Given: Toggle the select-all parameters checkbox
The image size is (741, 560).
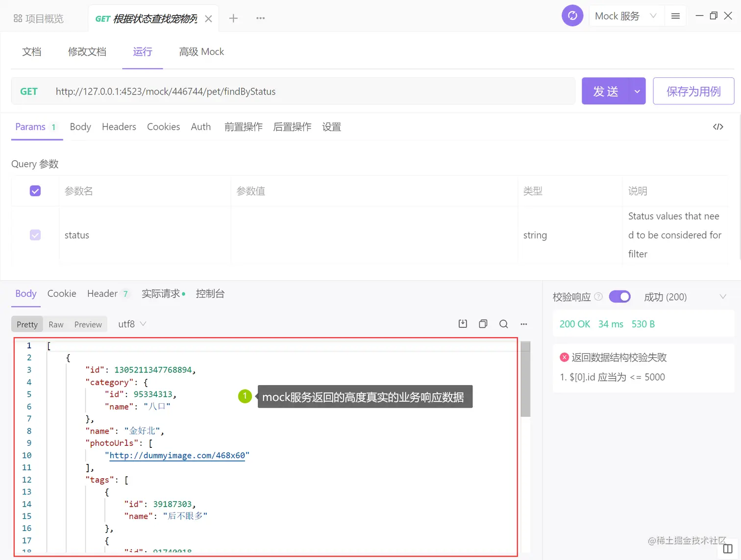Looking at the screenshot, I should (35, 191).
